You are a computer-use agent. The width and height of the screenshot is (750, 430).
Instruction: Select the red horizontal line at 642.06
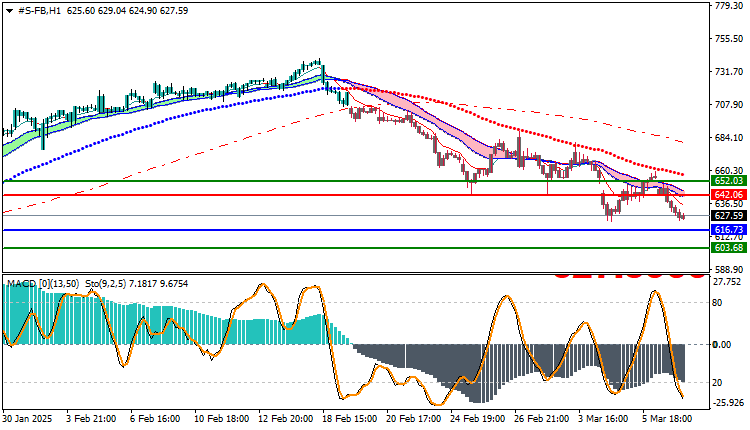355,195
